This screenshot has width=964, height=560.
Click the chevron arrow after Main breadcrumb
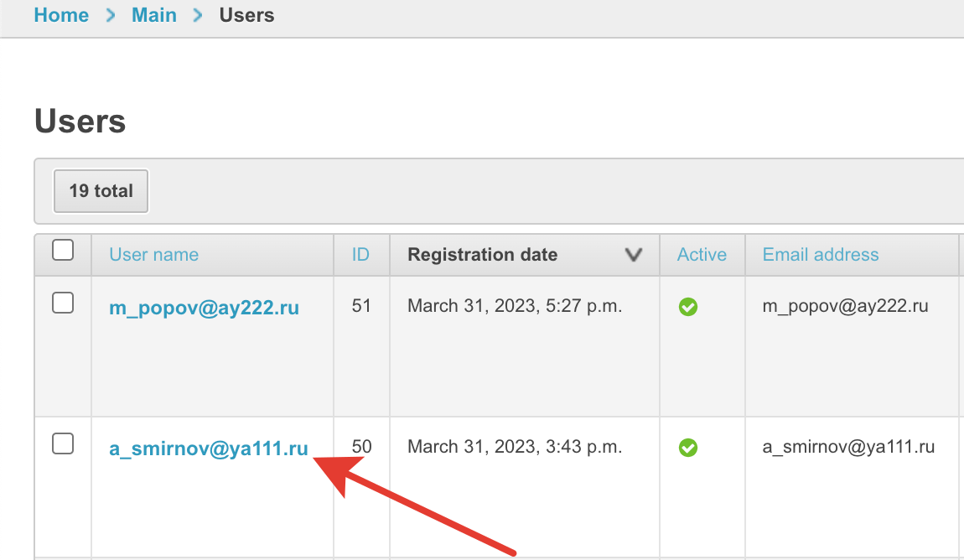point(199,15)
